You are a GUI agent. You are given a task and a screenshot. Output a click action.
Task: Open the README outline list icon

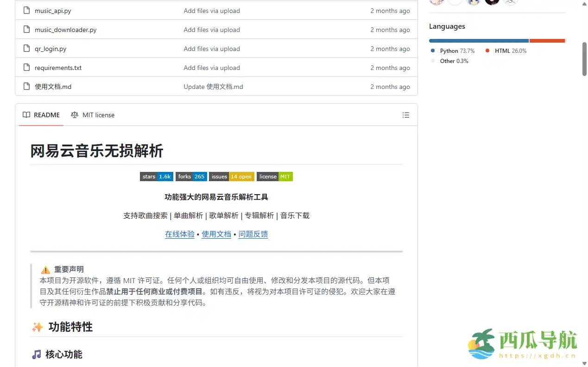click(405, 115)
